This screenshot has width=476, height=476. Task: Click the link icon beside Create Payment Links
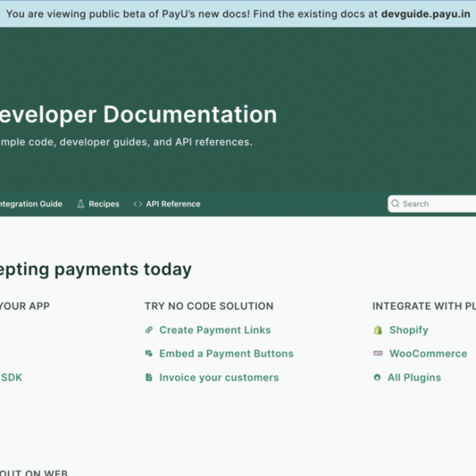tap(149, 330)
